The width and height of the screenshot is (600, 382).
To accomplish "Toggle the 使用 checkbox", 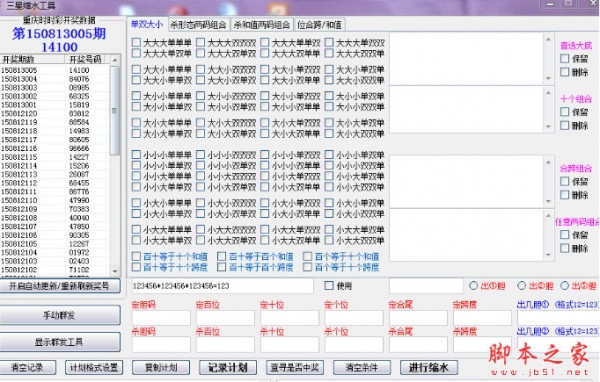I will click(329, 286).
